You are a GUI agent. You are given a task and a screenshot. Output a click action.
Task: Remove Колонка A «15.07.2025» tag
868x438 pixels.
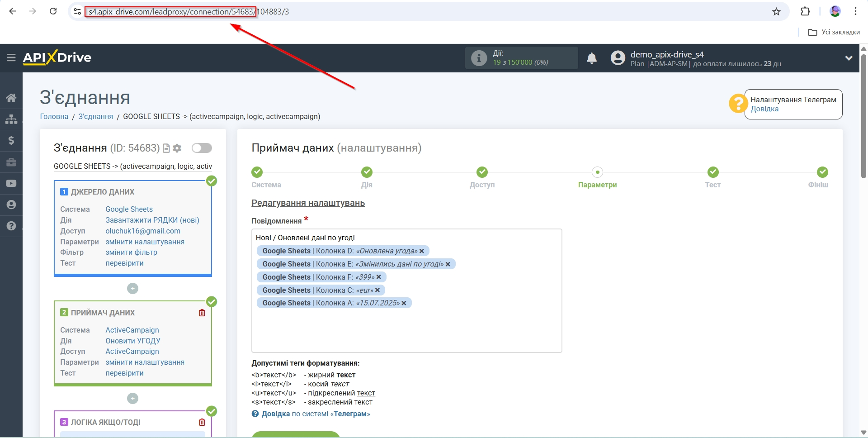(x=404, y=303)
